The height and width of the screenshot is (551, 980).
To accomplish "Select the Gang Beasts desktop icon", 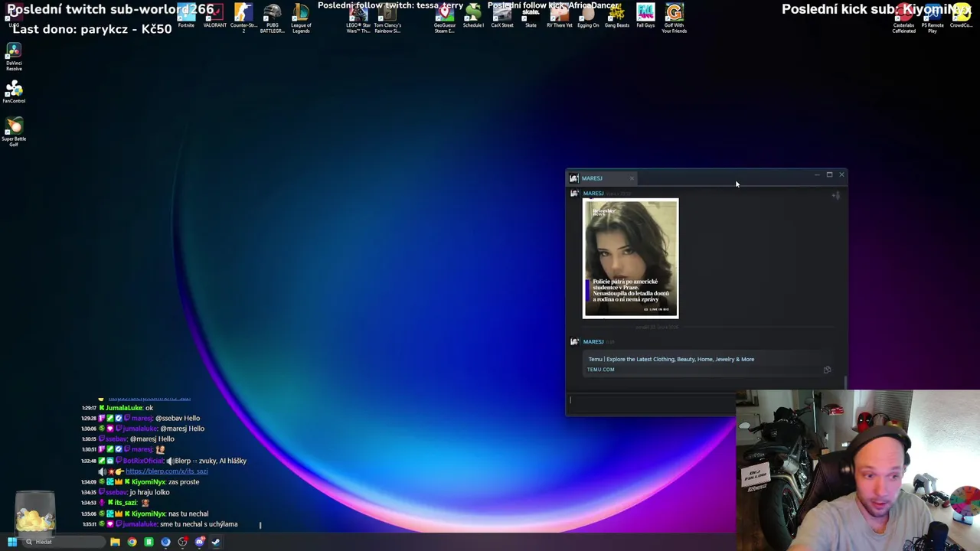I will coord(617,15).
